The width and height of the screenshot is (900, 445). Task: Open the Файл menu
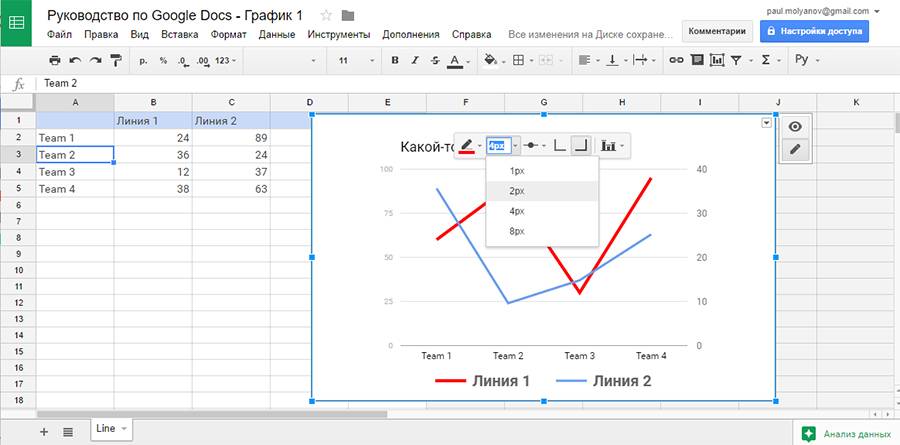pos(60,34)
